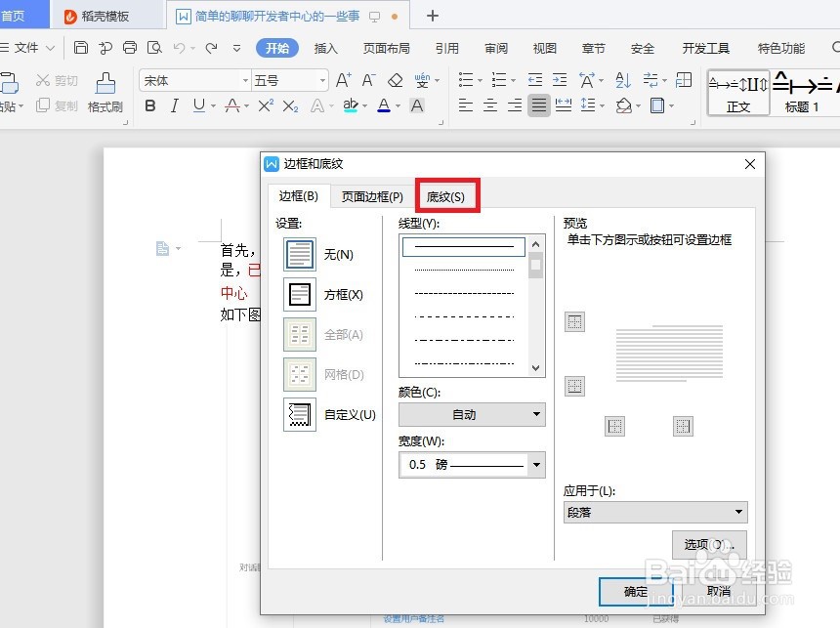Open the 颜色 color dropdown showing 自动
840x628 pixels.
471,414
